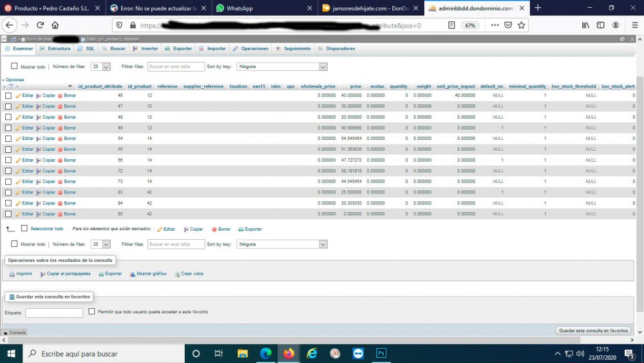Open a new browser tab
The image size is (644, 363).
tap(538, 8)
